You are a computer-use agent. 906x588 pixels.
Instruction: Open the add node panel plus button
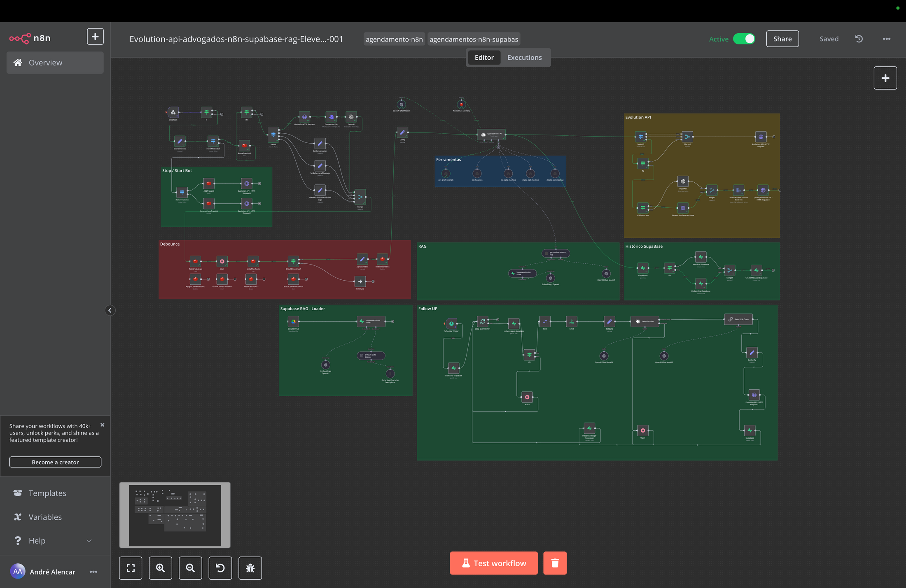[x=885, y=78]
